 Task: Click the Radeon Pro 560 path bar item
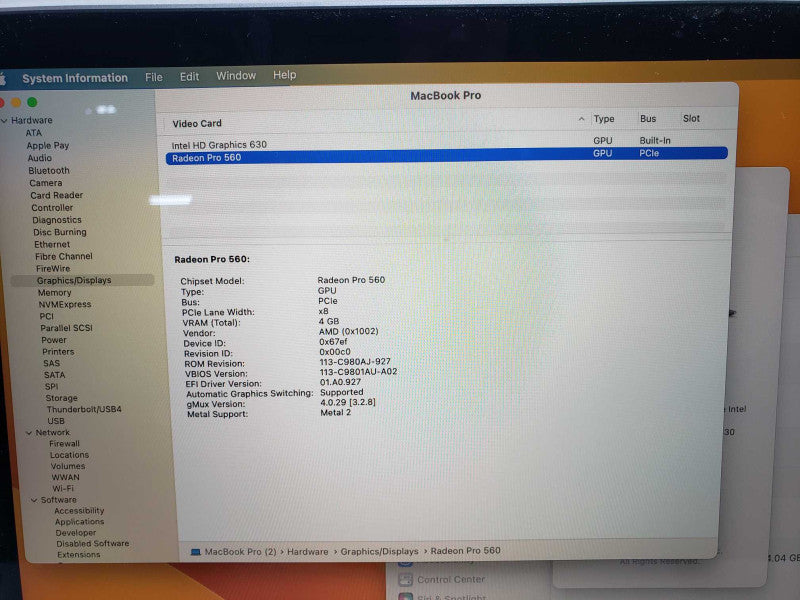tap(465, 551)
